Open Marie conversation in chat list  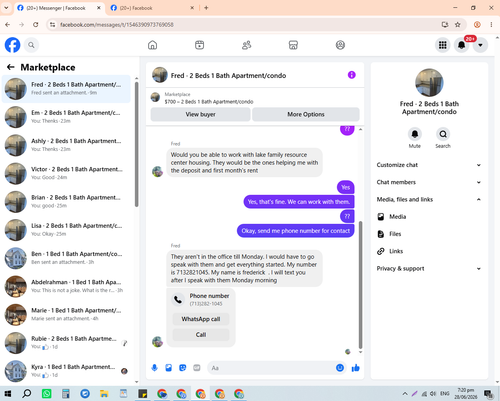[x=66, y=314]
